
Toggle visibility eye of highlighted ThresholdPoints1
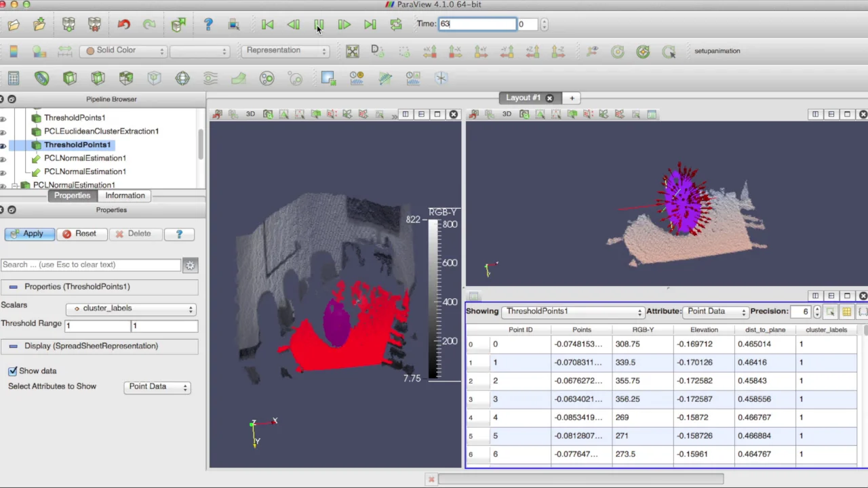3,145
